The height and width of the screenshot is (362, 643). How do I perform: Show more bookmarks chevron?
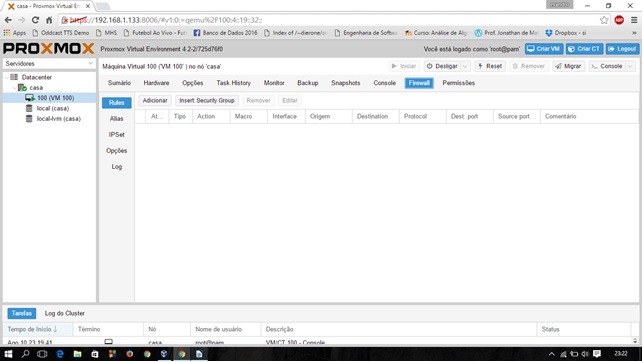[x=634, y=32]
